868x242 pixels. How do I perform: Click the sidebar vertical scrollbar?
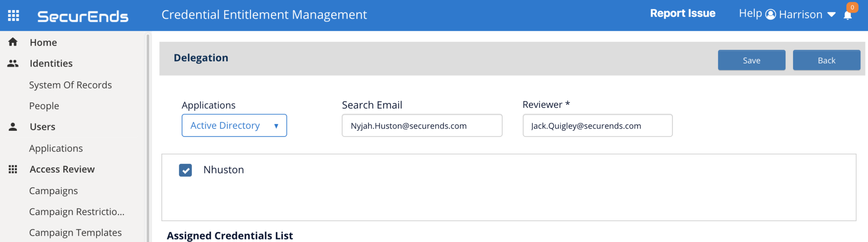(148, 135)
